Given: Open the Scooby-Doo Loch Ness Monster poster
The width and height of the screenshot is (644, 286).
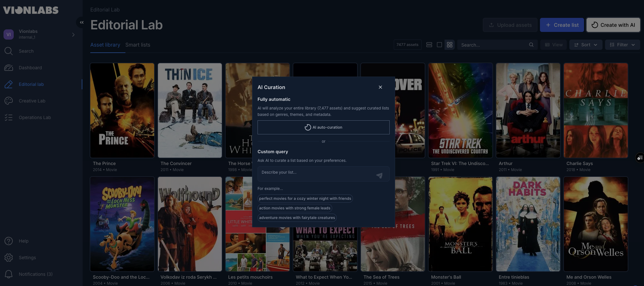Looking at the screenshot, I should pyautogui.click(x=122, y=224).
